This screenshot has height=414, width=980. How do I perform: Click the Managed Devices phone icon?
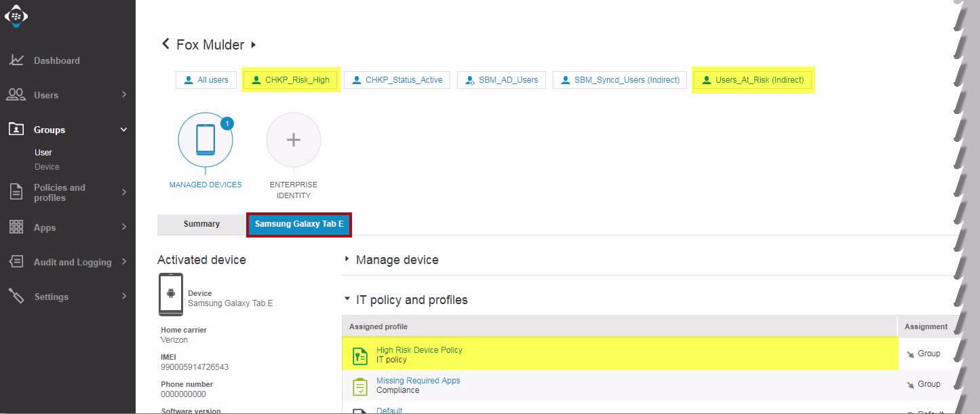point(205,140)
